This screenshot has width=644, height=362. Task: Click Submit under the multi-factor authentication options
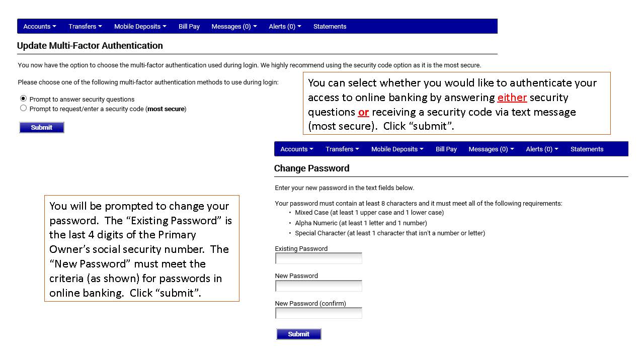pos(42,128)
